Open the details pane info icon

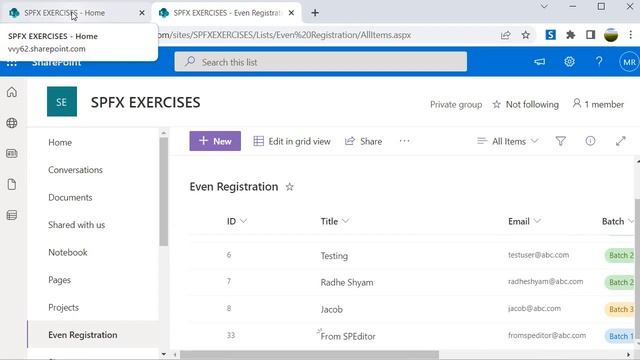(590, 141)
